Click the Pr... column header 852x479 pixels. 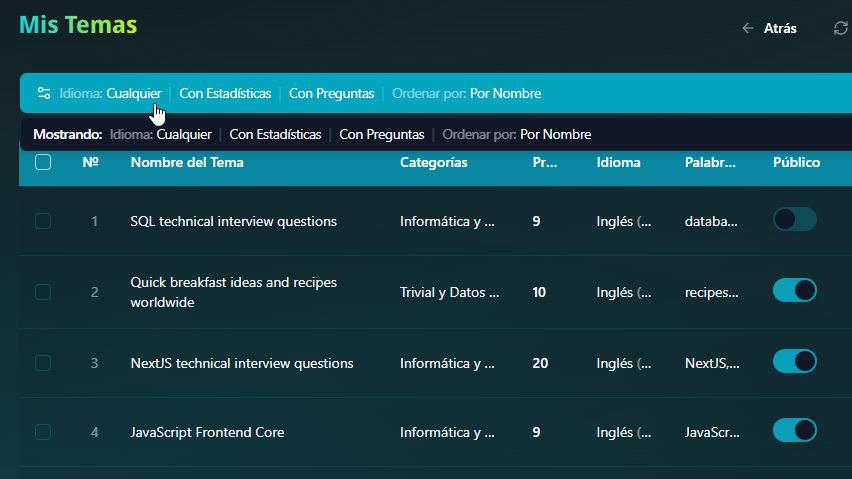[544, 162]
